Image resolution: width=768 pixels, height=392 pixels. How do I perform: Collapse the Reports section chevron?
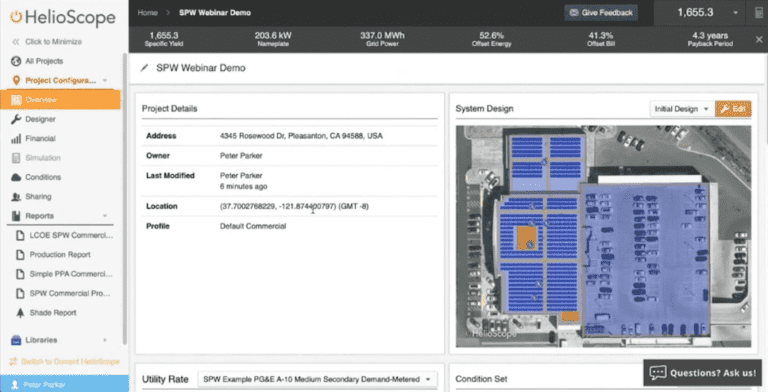point(105,216)
